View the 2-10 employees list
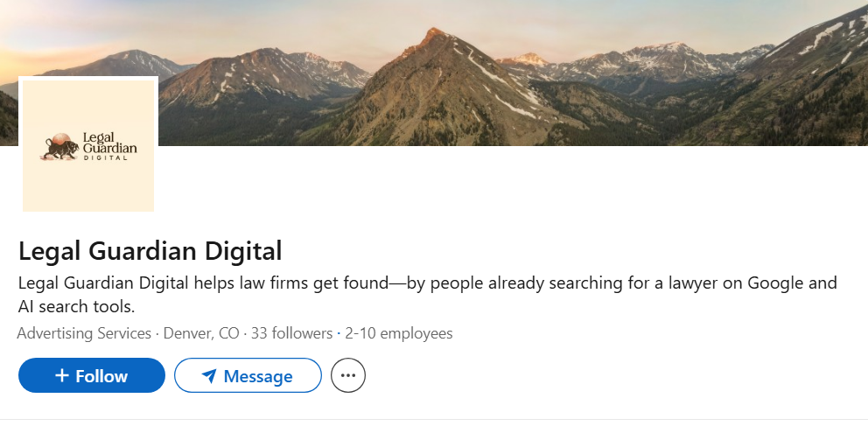 click(x=397, y=333)
